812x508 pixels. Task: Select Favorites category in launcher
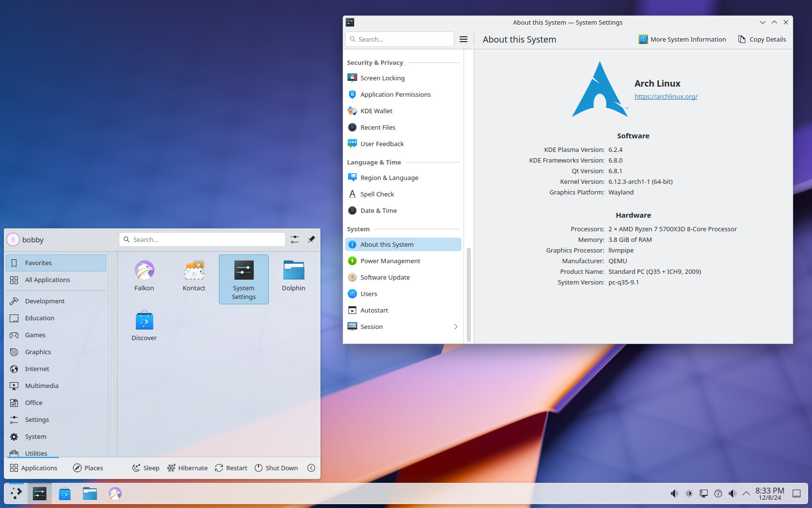[56, 263]
